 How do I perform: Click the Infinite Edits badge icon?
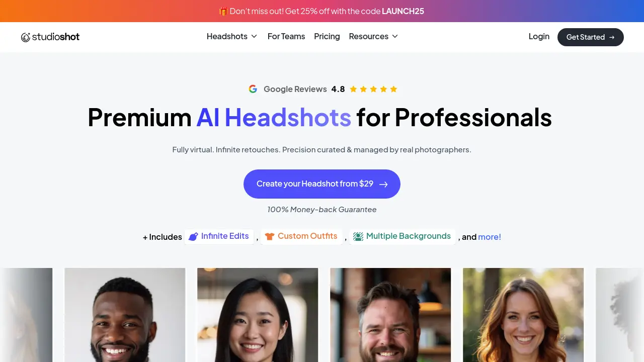193,236
